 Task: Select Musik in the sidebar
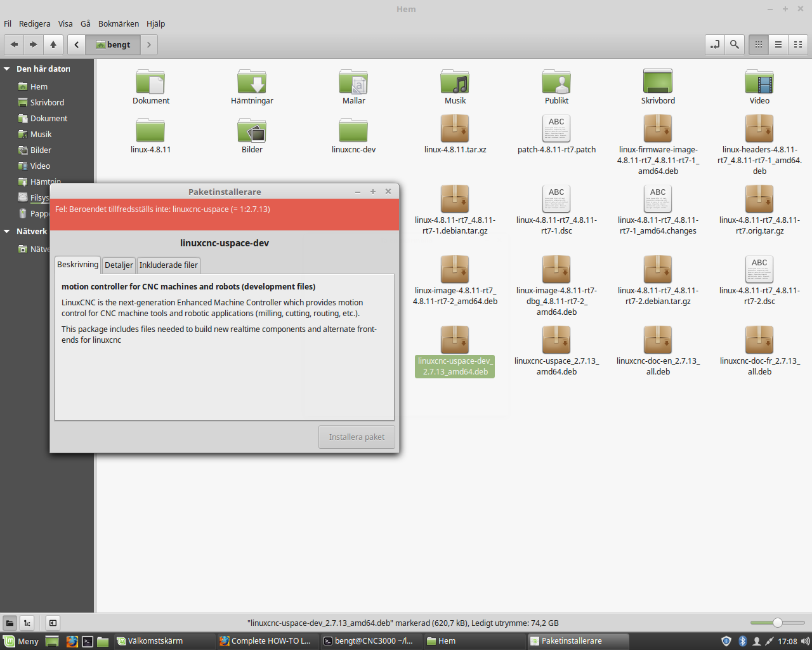(41, 134)
